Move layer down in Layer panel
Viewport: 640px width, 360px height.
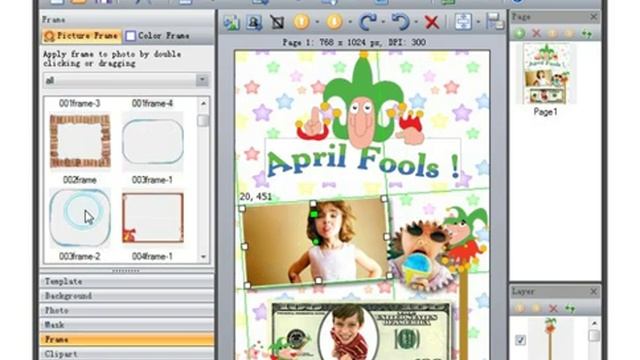pyautogui.click(x=536, y=308)
